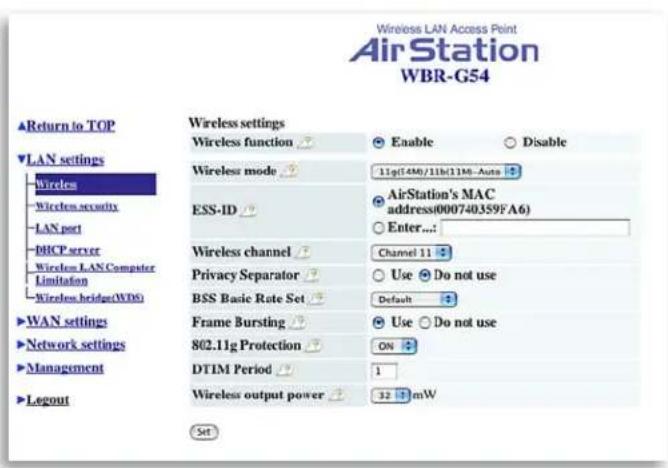Click the Wireless settings heading text
This screenshot has width=668, height=468.
pyautogui.click(x=237, y=123)
